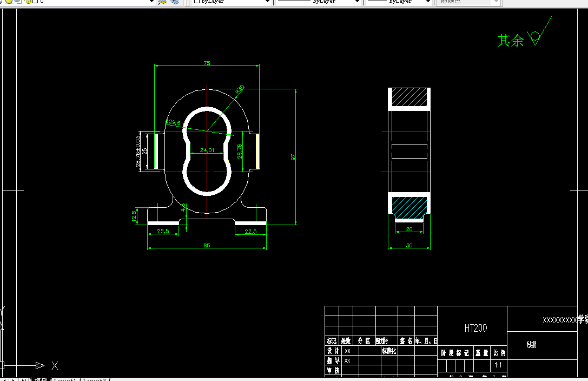Open the layer list dropdown arrow

point(151,2)
